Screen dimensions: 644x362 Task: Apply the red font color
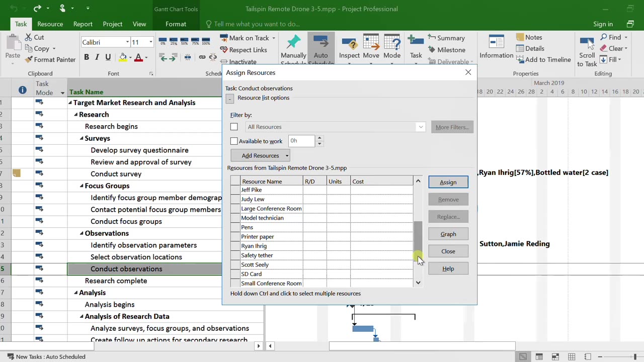139,57
